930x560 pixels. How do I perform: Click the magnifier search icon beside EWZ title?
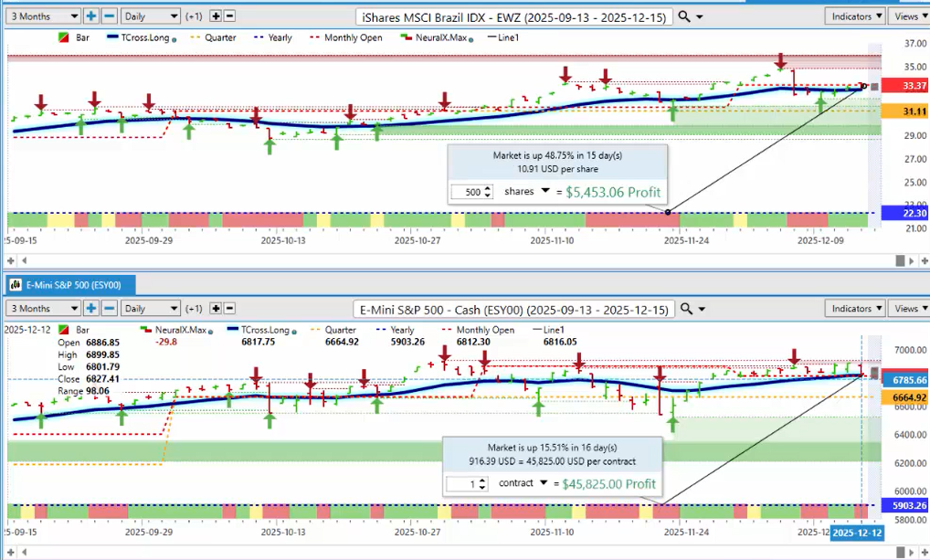point(684,16)
